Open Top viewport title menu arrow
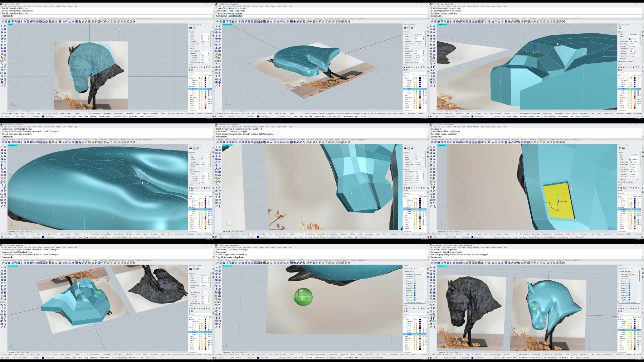The height and width of the screenshot is (362, 644). (x=12, y=25)
